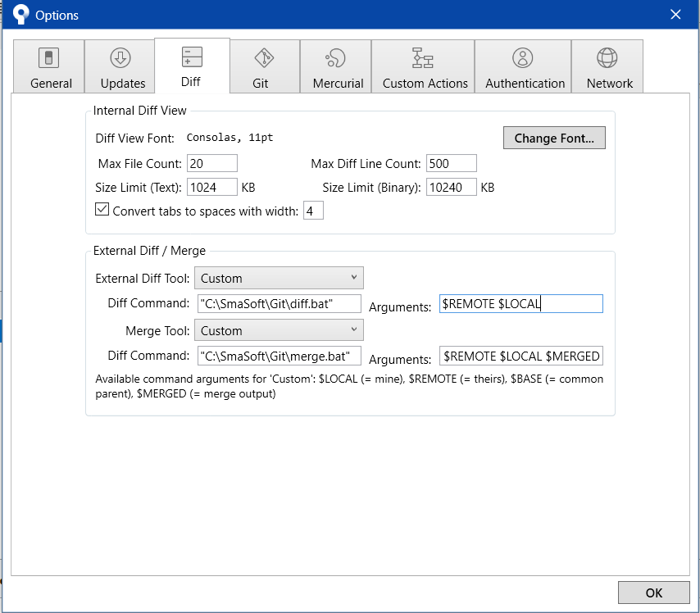Confirm the dialog with OK
700x613 pixels.
click(653, 593)
